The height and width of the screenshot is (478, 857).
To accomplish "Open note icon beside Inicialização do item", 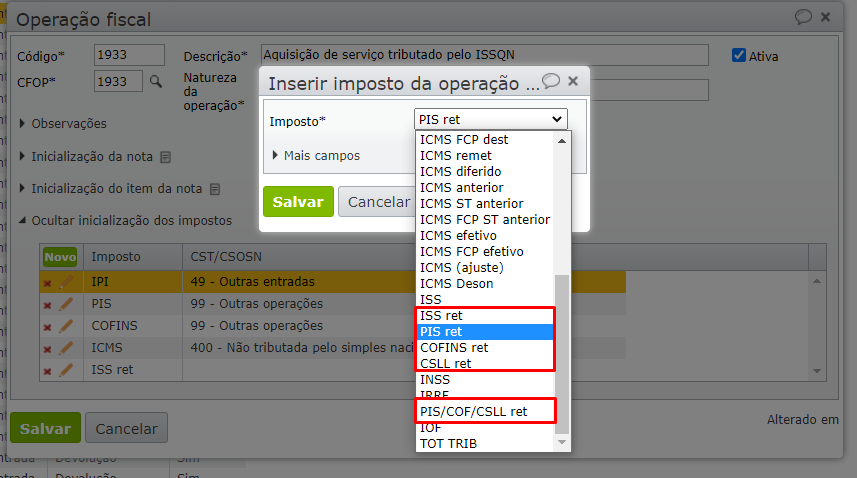I will pyautogui.click(x=215, y=189).
